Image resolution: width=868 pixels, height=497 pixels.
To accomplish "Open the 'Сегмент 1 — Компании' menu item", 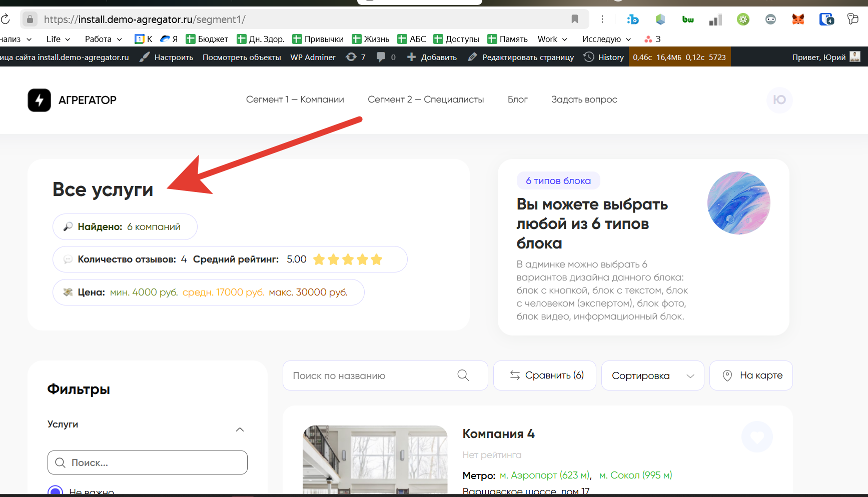I will 295,99.
